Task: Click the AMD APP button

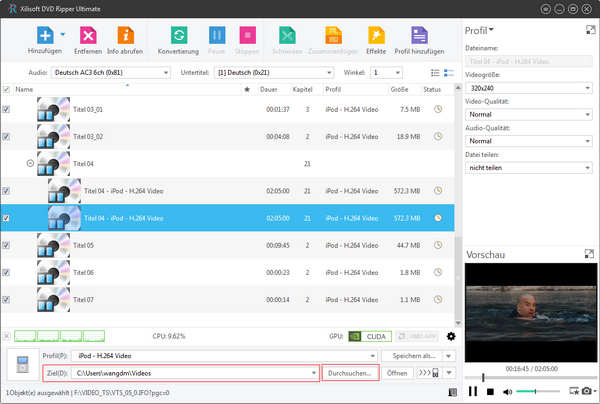Action: pyautogui.click(x=417, y=336)
